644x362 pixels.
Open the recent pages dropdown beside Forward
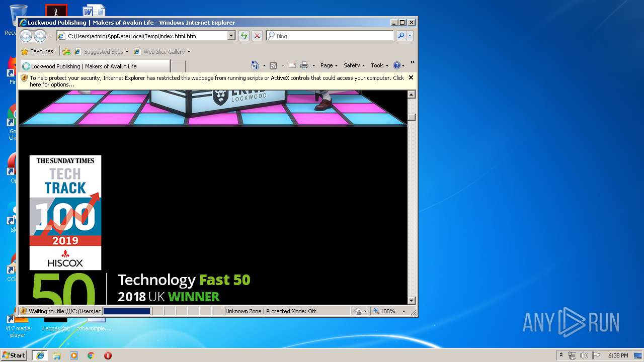click(x=51, y=36)
